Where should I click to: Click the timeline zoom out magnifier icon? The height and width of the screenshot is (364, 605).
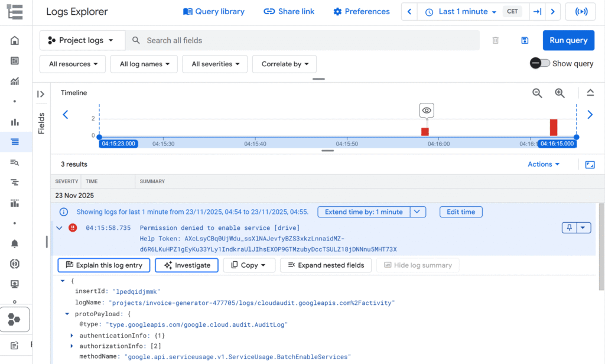click(x=537, y=93)
